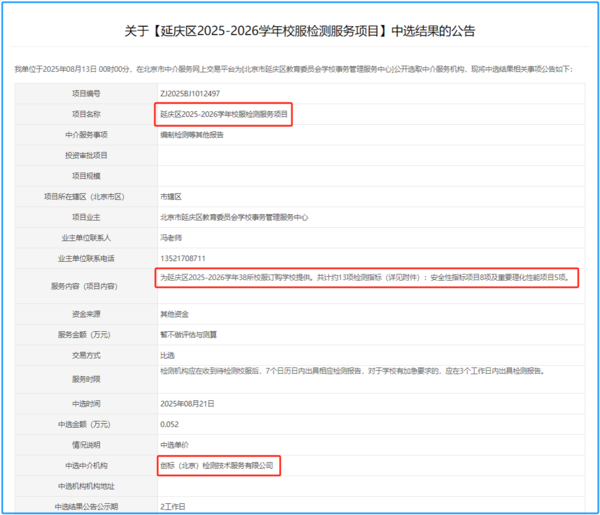
Task: Click the 交易方式 label cell
Action: pos(86,355)
